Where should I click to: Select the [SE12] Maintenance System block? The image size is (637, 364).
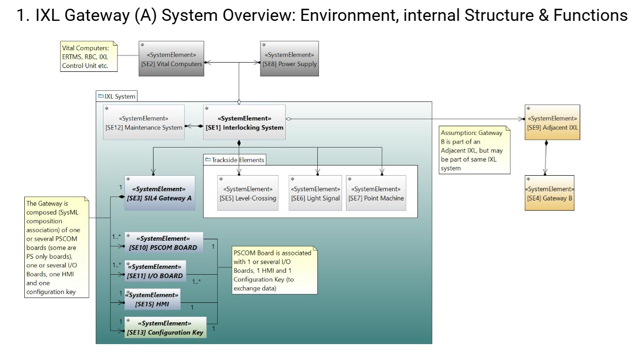coord(144,122)
